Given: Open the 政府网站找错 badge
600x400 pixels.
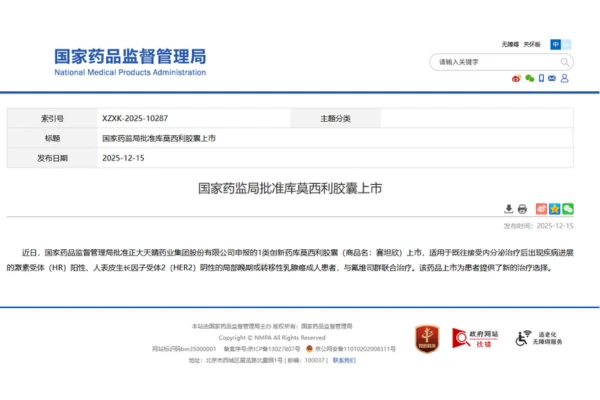Looking at the screenshot, I should pos(474,338).
